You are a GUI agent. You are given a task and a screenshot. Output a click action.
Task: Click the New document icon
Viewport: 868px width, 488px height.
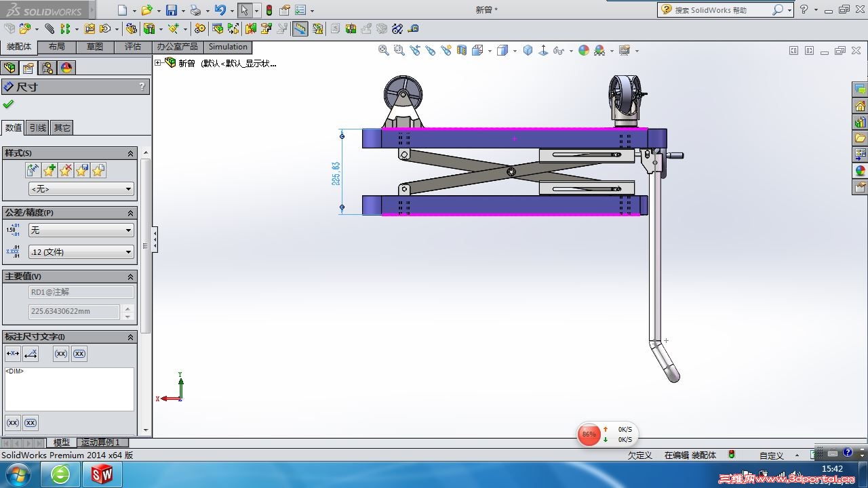(x=122, y=10)
